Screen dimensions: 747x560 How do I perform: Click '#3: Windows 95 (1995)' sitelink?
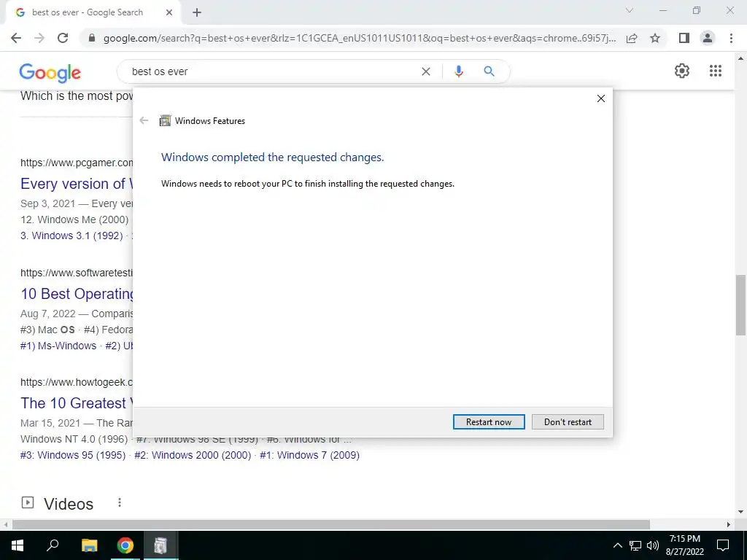point(73,455)
